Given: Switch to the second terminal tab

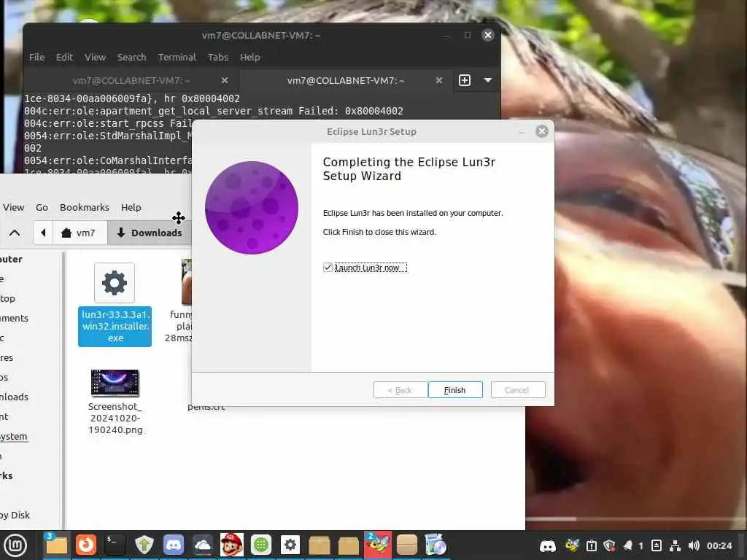Looking at the screenshot, I should [x=345, y=80].
